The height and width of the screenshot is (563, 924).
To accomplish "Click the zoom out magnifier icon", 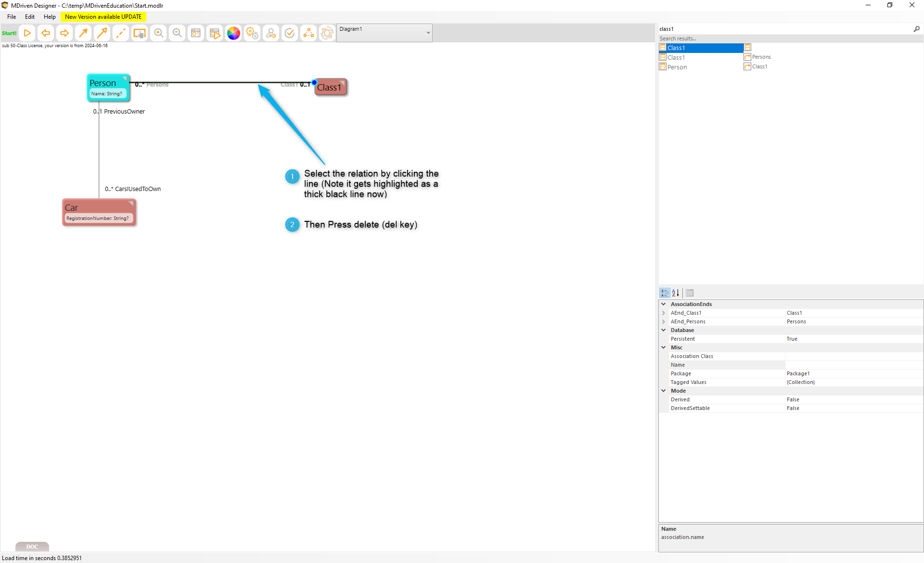I will [x=177, y=33].
